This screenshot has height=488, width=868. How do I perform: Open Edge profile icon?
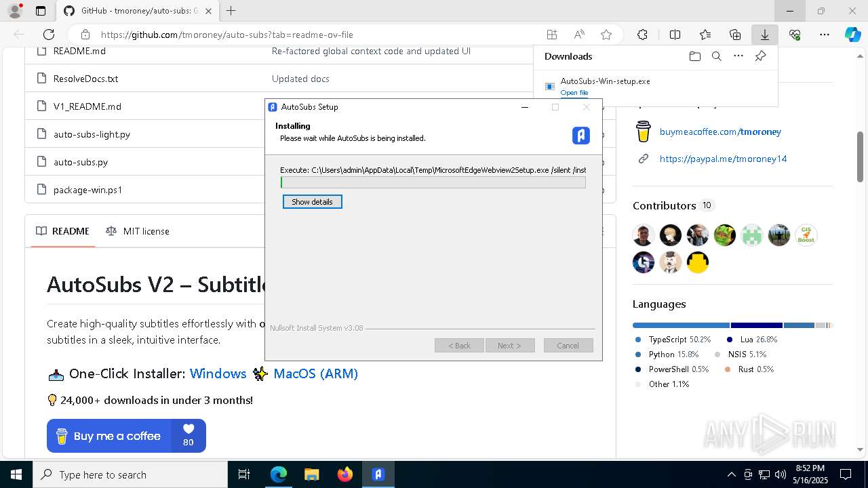point(15,11)
